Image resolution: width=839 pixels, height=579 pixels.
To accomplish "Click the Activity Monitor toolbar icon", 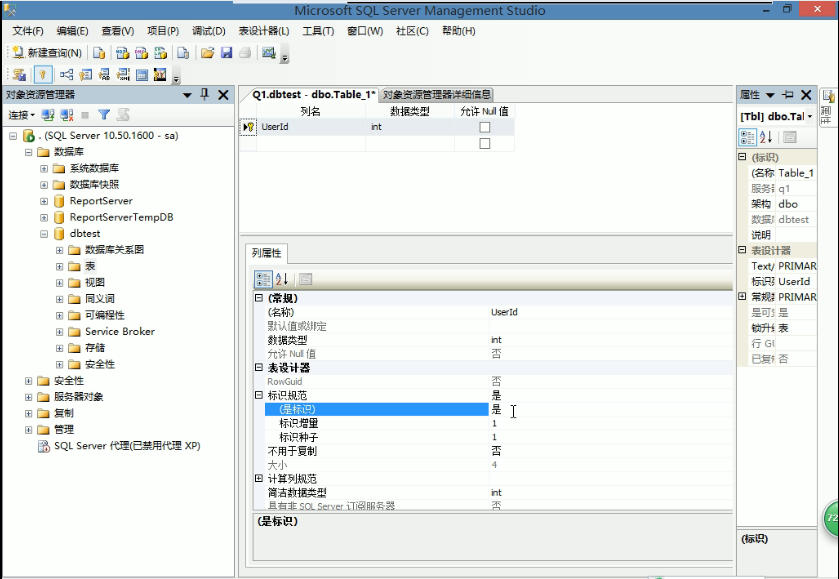I will (x=269, y=52).
